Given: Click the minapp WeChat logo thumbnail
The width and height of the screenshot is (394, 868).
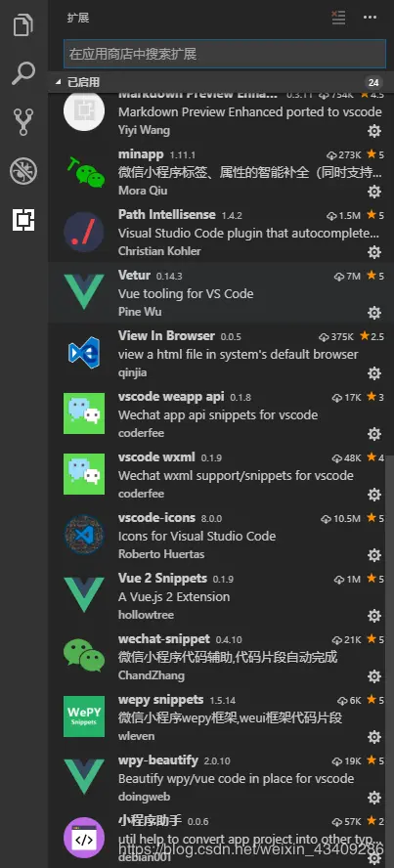Looking at the screenshot, I should (x=84, y=171).
